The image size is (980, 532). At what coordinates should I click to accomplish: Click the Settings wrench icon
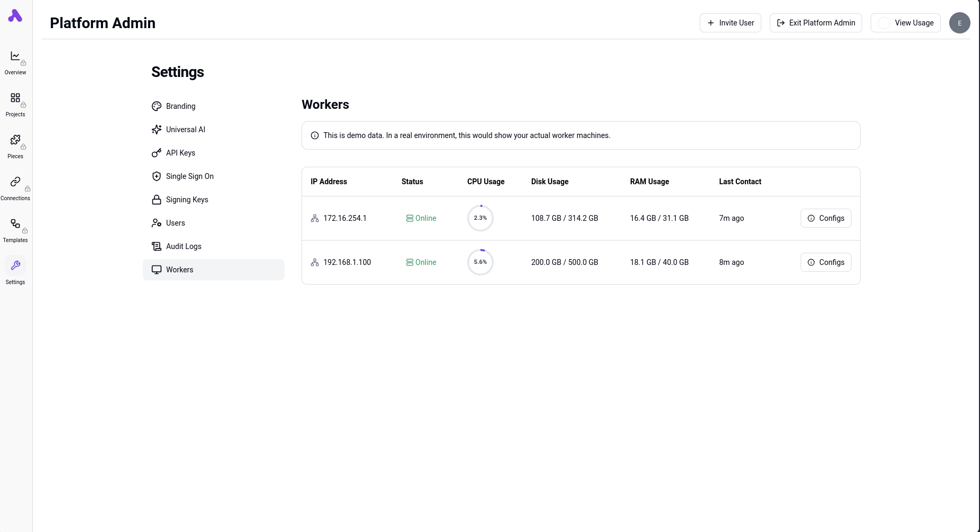15,265
